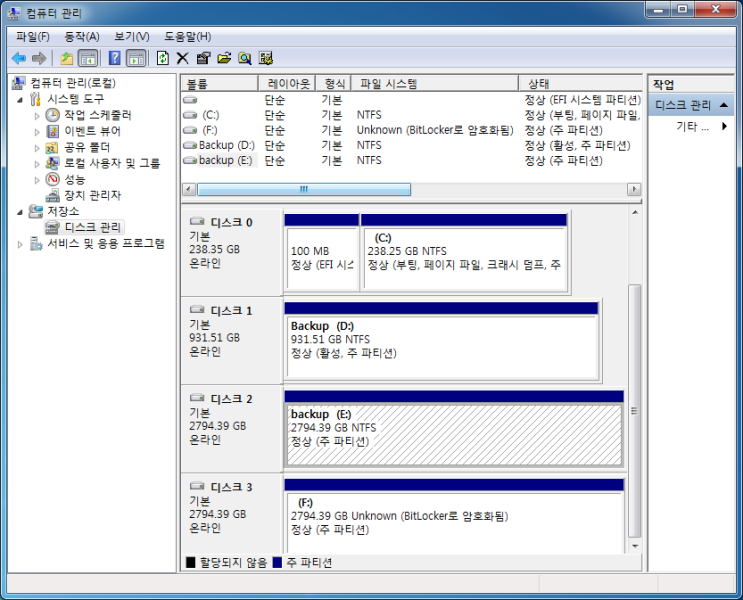Viewport: 743px width, 600px height.
Task: Click the left arrow of horizontal scrollbar
Action: 189,190
